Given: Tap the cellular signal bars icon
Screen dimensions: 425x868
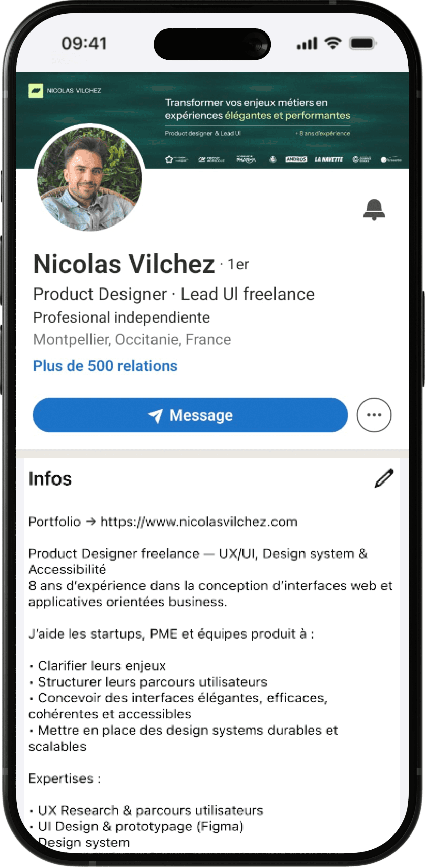Looking at the screenshot, I should click(307, 44).
